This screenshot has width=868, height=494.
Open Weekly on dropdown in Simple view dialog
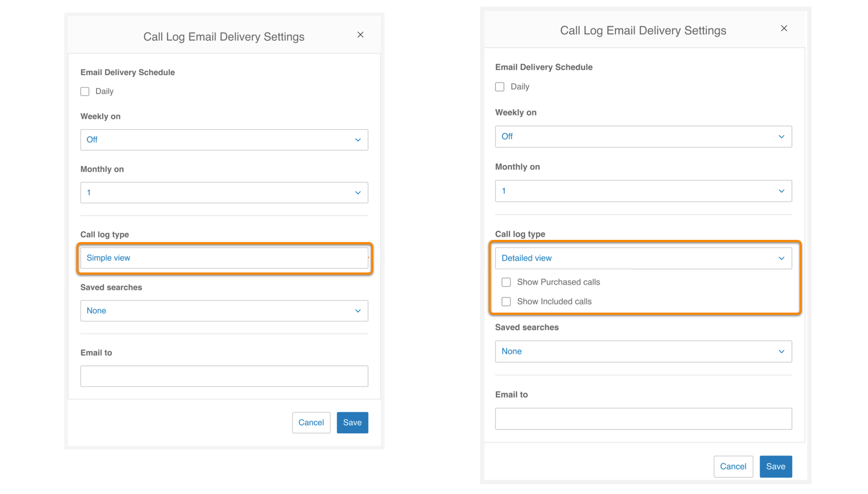pyautogui.click(x=224, y=140)
